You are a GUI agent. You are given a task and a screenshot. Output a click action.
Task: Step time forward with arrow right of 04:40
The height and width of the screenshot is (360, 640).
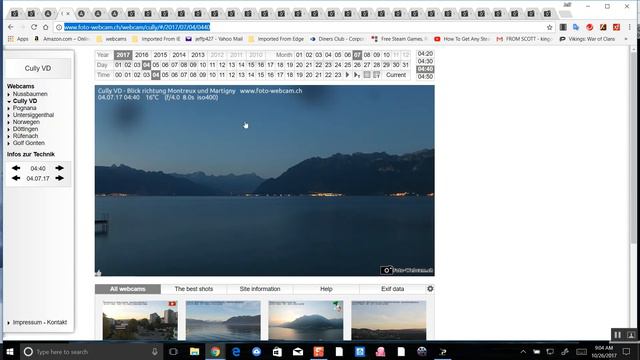click(60, 168)
